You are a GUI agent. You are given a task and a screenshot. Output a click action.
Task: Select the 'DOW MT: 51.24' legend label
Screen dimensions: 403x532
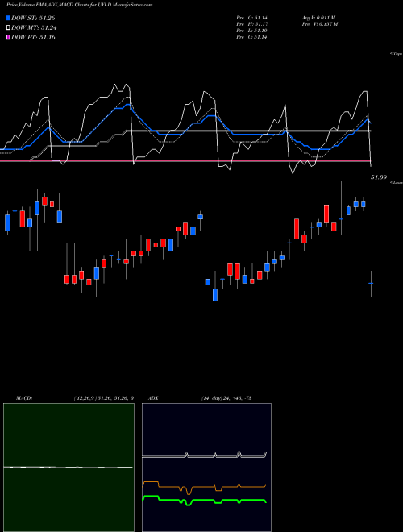[x=34, y=28]
